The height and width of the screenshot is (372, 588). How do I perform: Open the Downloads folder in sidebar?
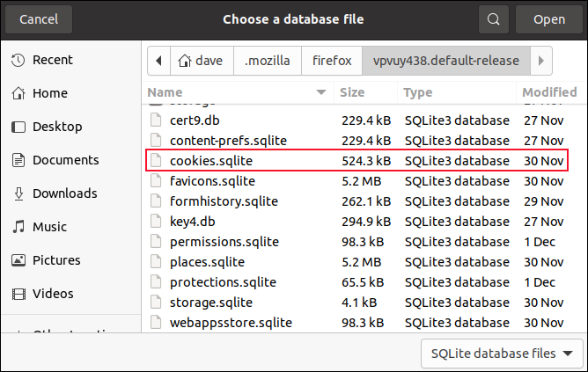click(x=64, y=193)
